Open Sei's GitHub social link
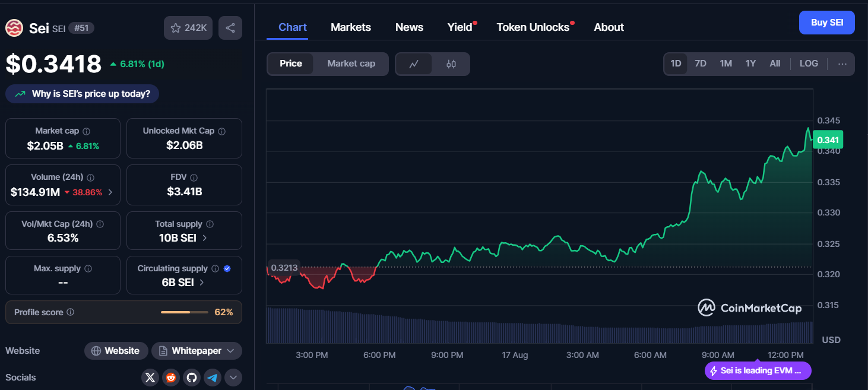The image size is (868, 390). click(191, 378)
